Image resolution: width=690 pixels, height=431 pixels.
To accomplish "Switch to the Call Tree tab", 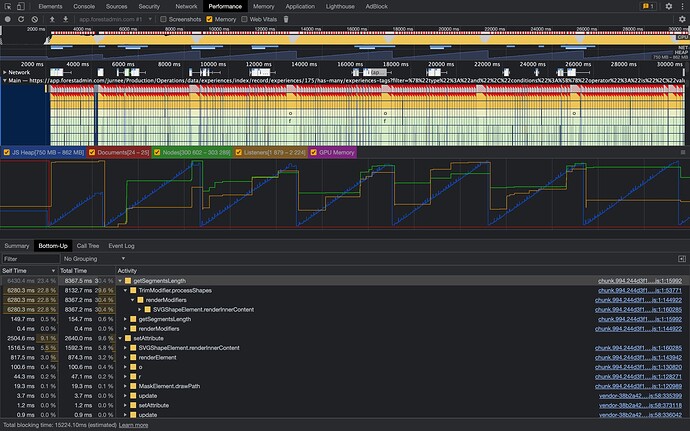I will (x=88, y=246).
